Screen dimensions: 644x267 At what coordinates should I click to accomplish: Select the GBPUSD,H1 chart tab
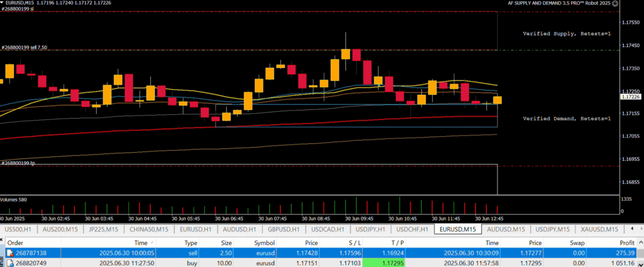tap(282, 229)
